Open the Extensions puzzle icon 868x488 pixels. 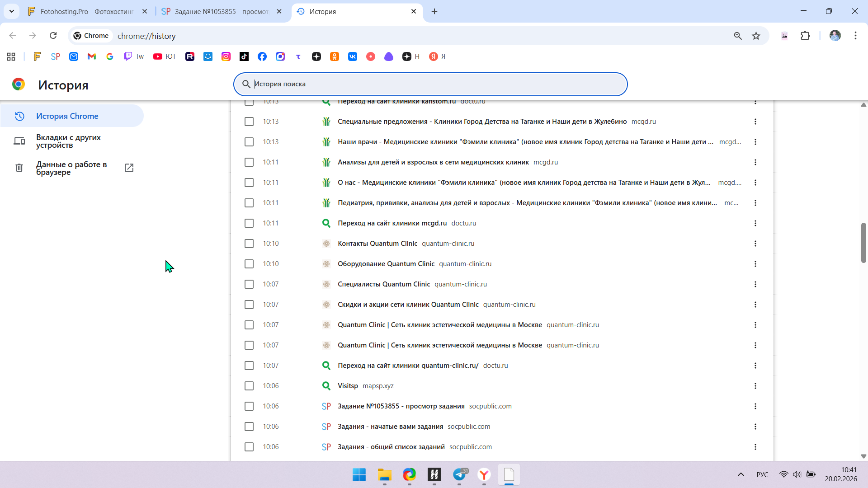(805, 36)
